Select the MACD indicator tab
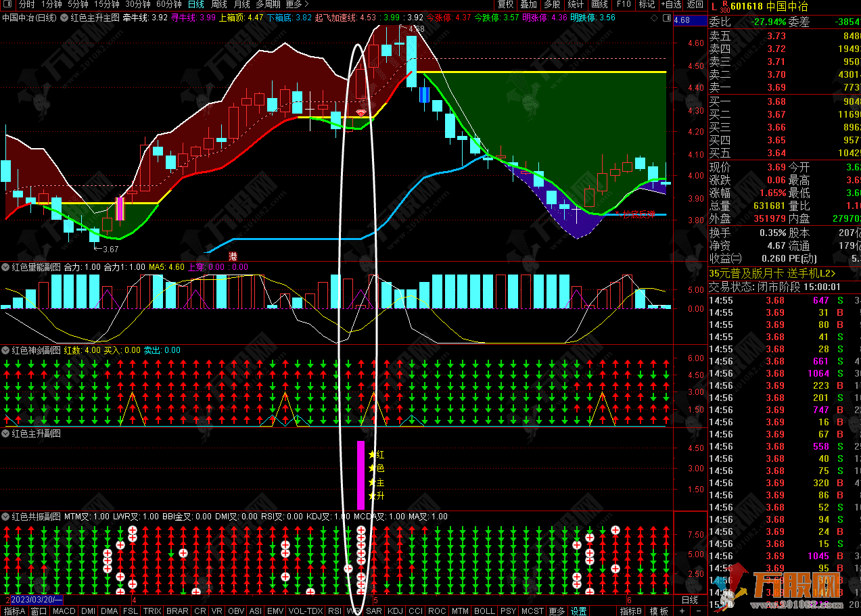The image size is (861, 616). (64, 611)
